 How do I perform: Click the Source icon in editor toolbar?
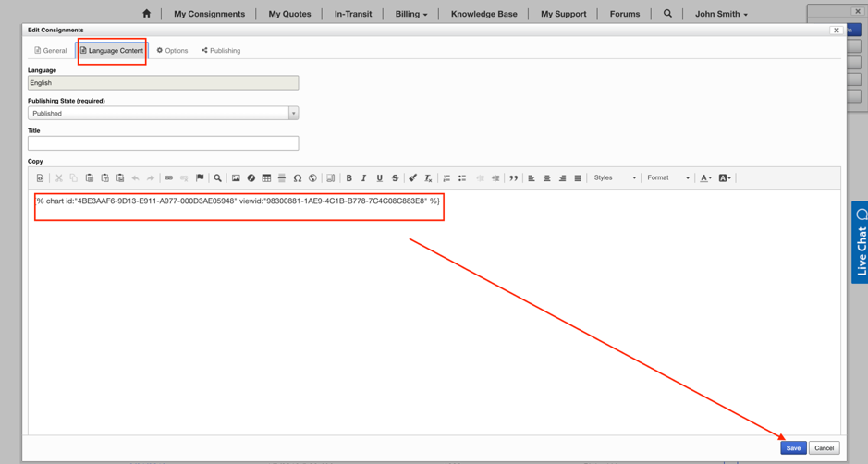[40, 178]
